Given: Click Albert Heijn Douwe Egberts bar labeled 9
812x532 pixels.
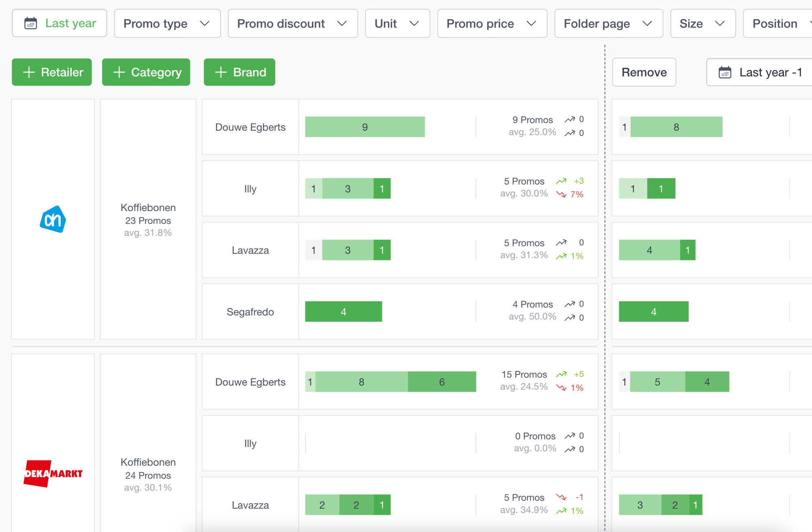Looking at the screenshot, I should [x=365, y=127].
